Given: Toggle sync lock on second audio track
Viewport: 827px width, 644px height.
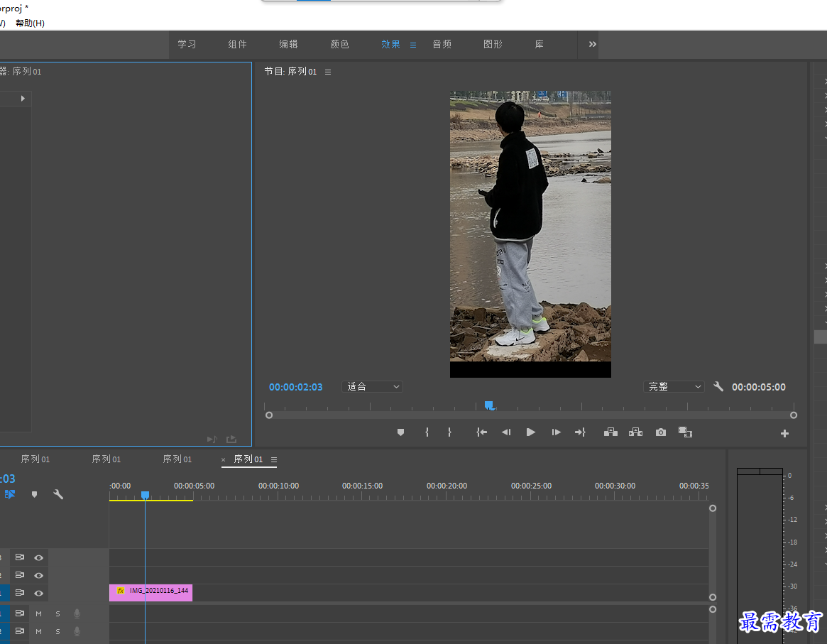Looking at the screenshot, I should pos(19,631).
